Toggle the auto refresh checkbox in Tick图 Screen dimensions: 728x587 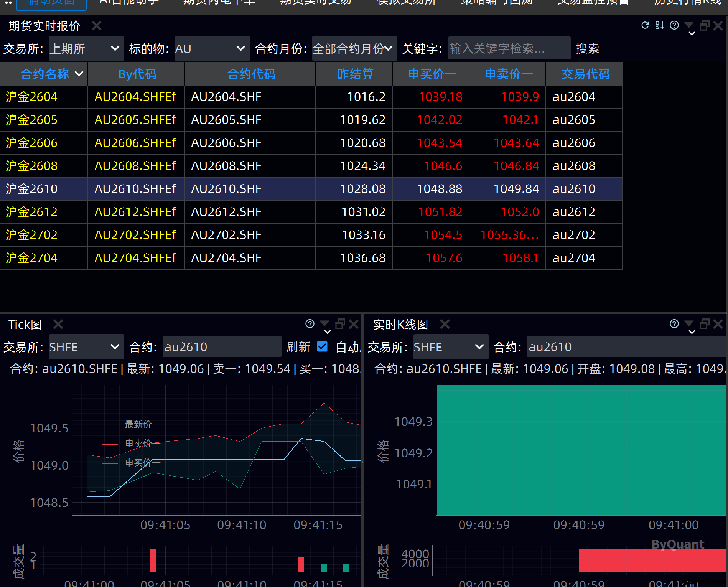pos(322,347)
